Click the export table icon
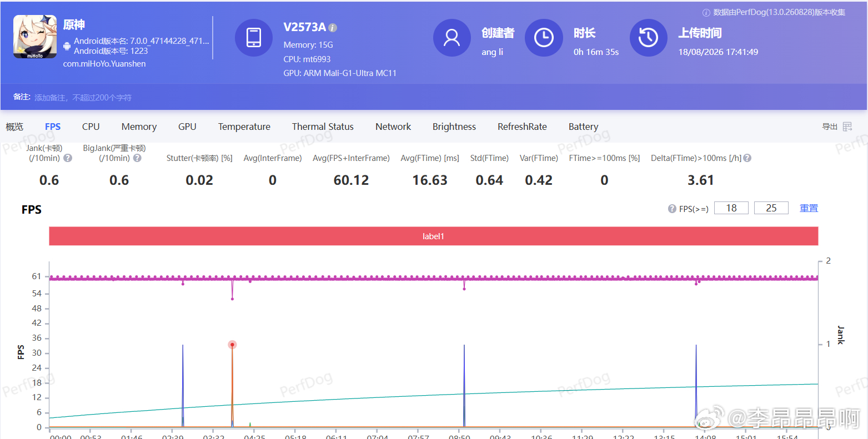Image resolution: width=868 pixels, height=439 pixels. (847, 127)
